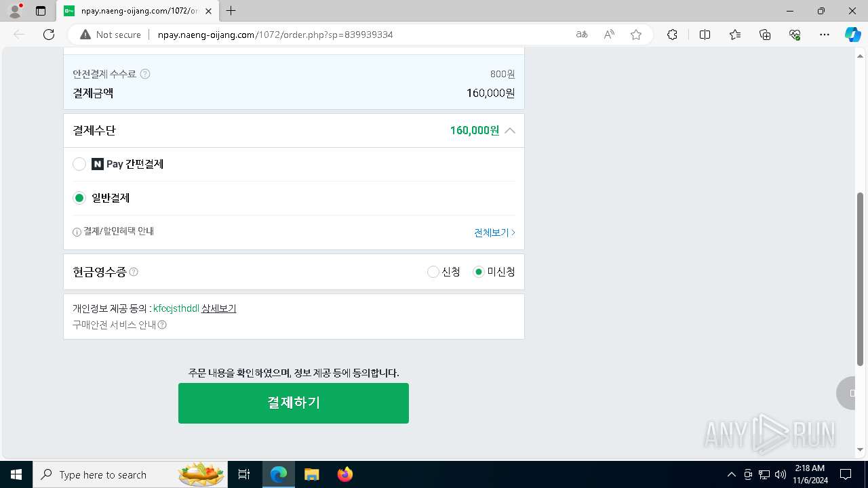Image resolution: width=868 pixels, height=488 pixels.
Task: Open the translate page icon
Action: (582, 35)
